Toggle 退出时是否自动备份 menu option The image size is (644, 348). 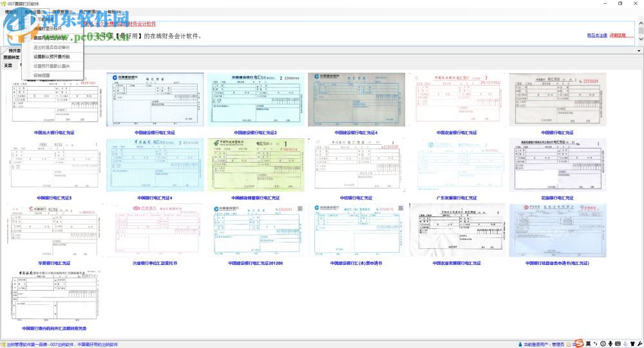[x=52, y=47]
